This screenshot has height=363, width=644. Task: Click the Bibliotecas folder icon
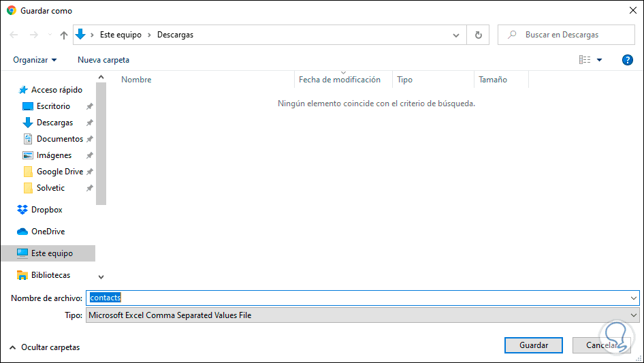click(22, 275)
